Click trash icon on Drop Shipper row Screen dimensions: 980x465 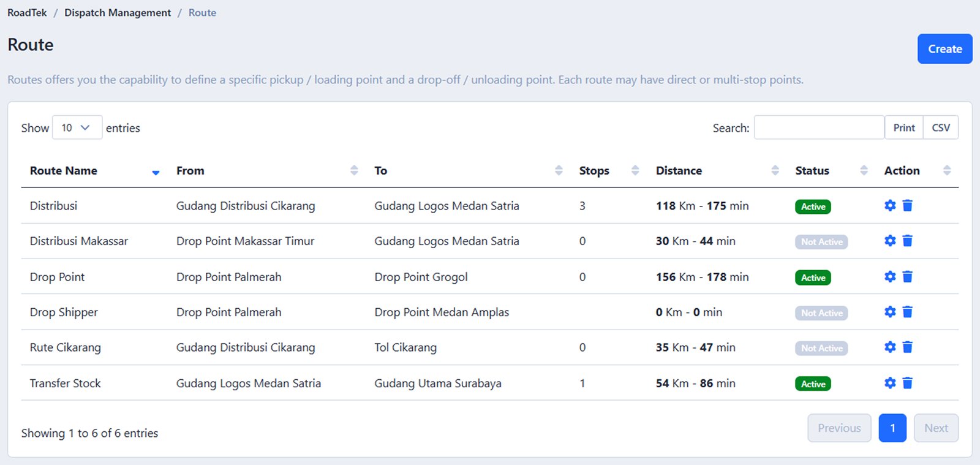point(908,312)
